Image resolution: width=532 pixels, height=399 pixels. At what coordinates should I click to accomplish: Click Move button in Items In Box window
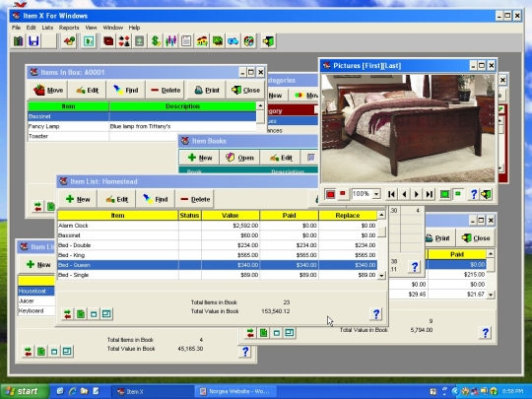point(48,90)
